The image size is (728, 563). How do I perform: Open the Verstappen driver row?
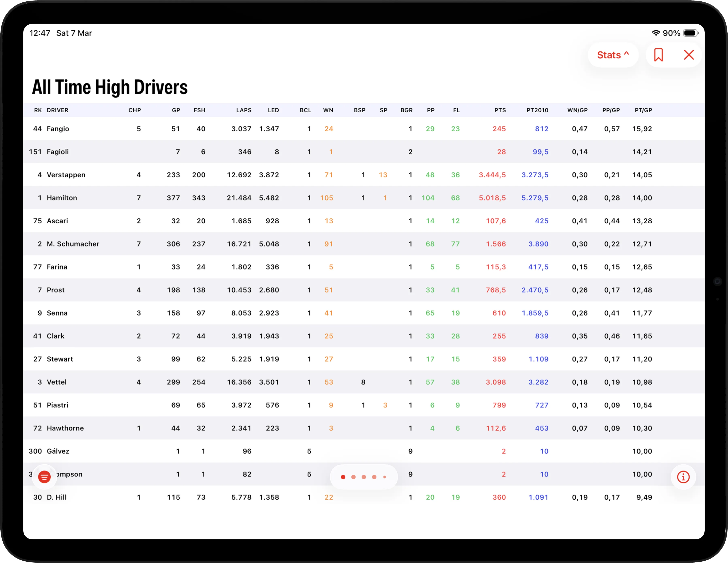(x=66, y=175)
